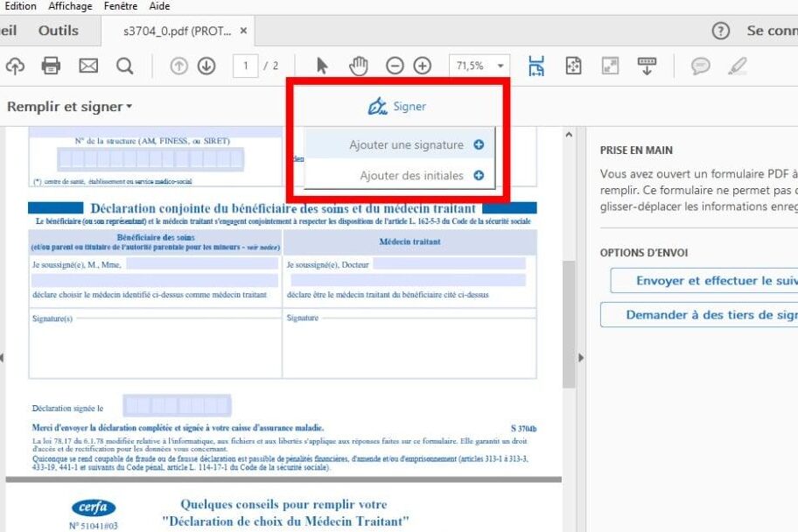Click Envoyer et effectuer le suivi button

tap(704, 281)
